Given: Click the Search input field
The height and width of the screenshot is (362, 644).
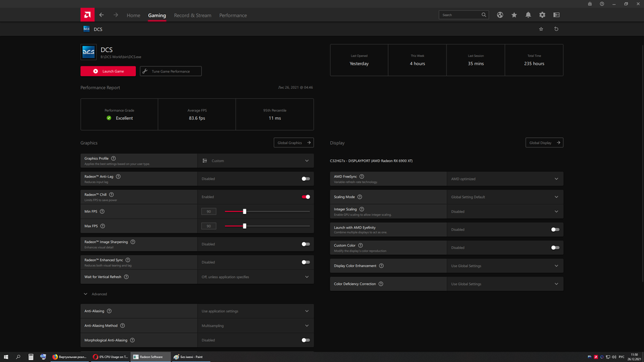Looking at the screenshot, I should [x=460, y=15].
